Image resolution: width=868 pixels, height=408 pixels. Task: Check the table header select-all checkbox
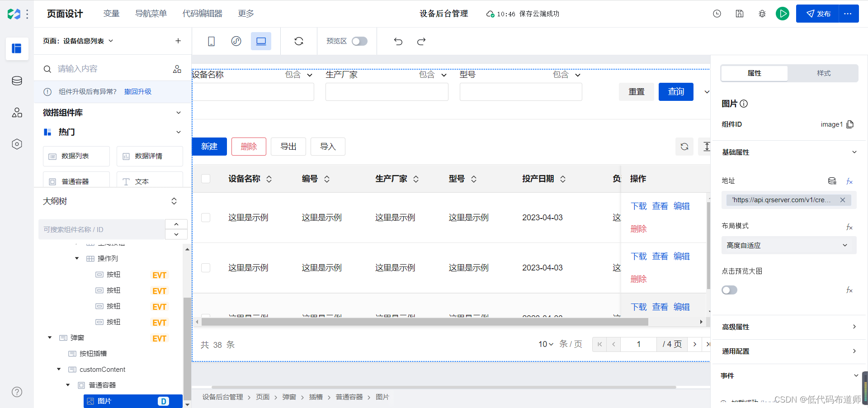[206, 179]
